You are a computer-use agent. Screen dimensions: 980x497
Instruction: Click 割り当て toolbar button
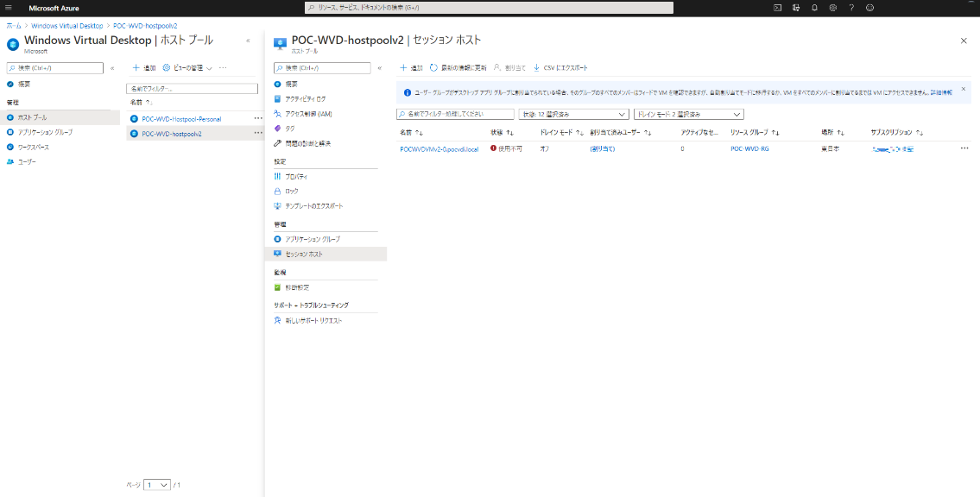[x=509, y=68]
